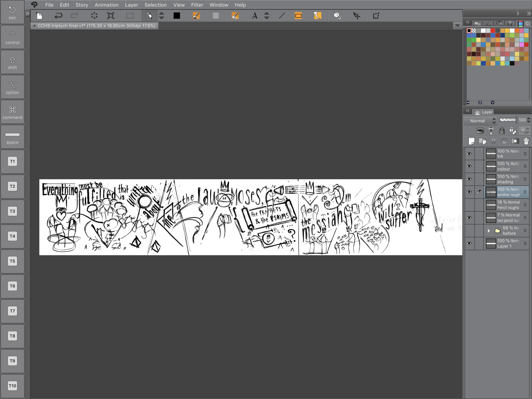This screenshot has height=399, width=532.
Task: Select the 3D Object operation tool
Action: (337, 16)
